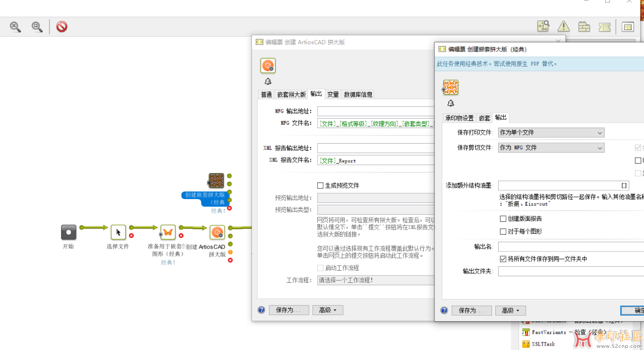This screenshot has width=644, height=350.
Task: Select the 创建 ArtiosCAD 拼大版 node on canvas
Action: pyautogui.click(x=217, y=232)
